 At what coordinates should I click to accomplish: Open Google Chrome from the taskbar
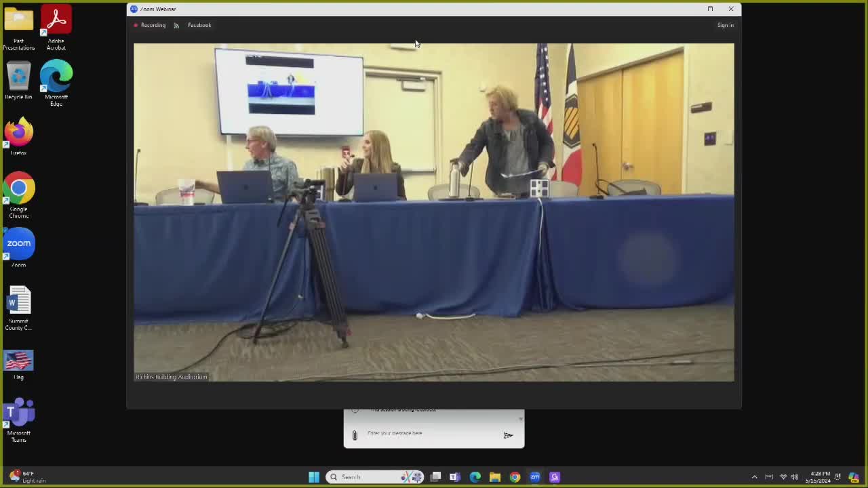tap(515, 476)
